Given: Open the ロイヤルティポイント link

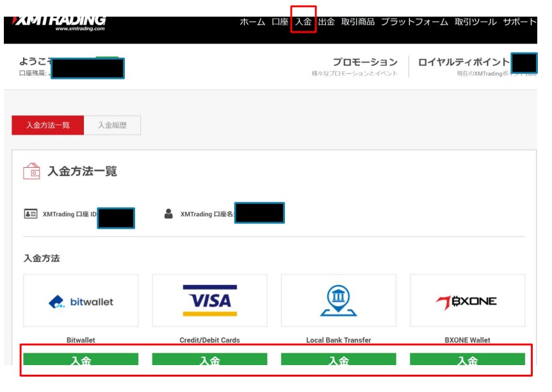Looking at the screenshot, I should [x=464, y=62].
